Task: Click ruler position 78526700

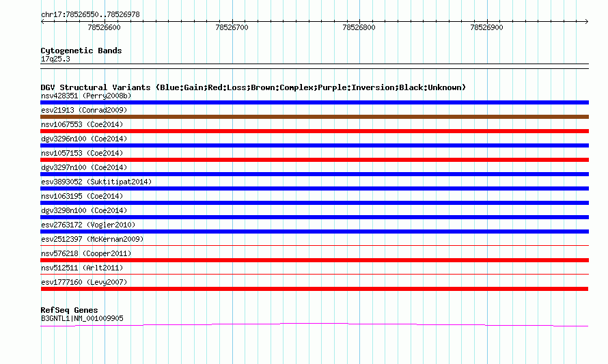Action: click(232, 27)
